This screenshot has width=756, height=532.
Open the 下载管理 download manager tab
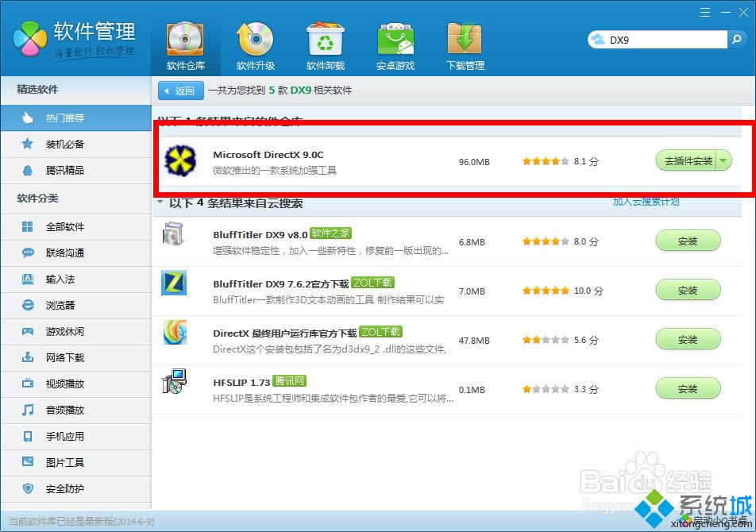(465, 47)
